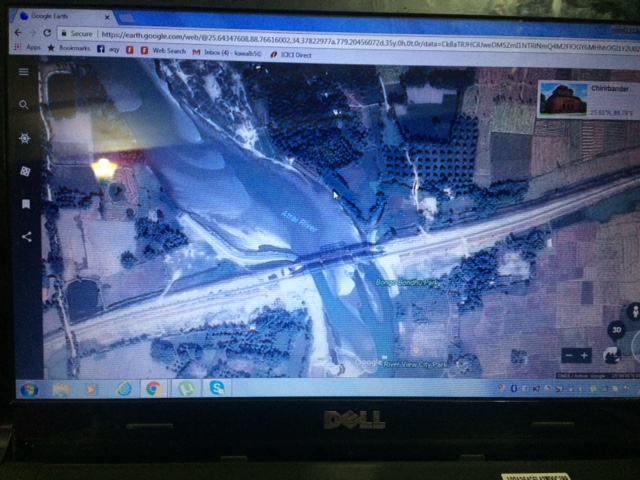
Task: Open the Google Earth hamburger menu
Action: point(24,72)
